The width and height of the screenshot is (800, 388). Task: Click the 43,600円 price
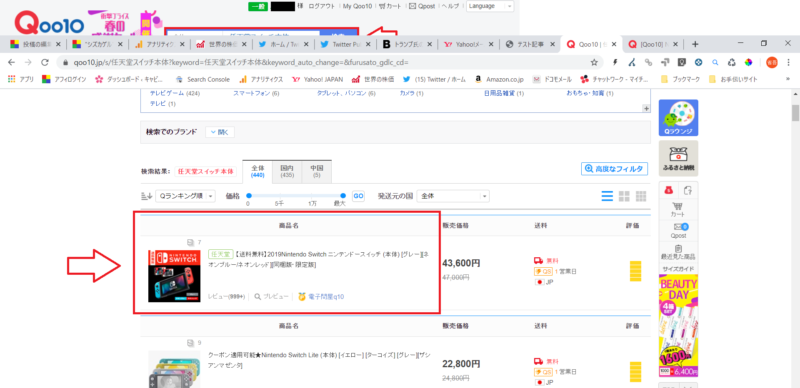point(461,263)
